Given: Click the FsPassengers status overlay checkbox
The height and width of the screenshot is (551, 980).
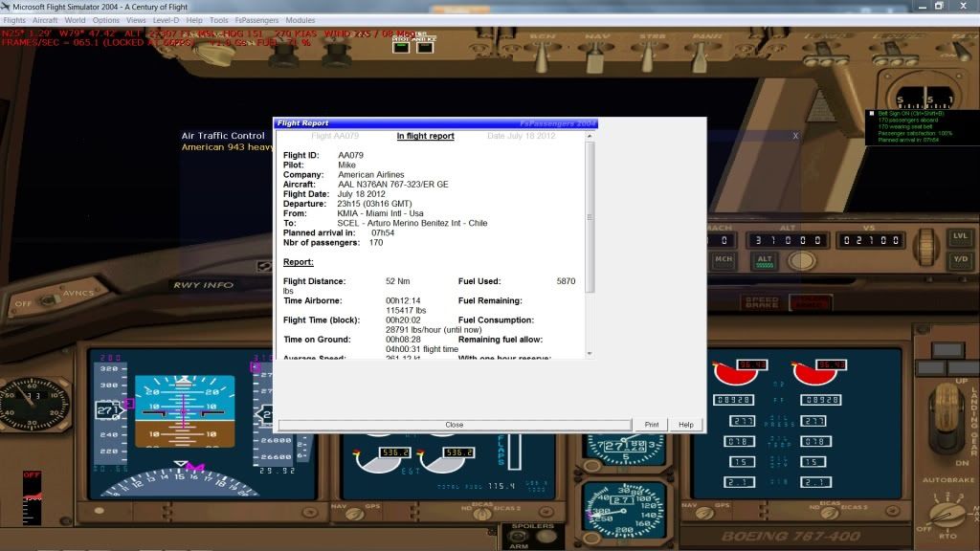Looking at the screenshot, I should tap(872, 114).
